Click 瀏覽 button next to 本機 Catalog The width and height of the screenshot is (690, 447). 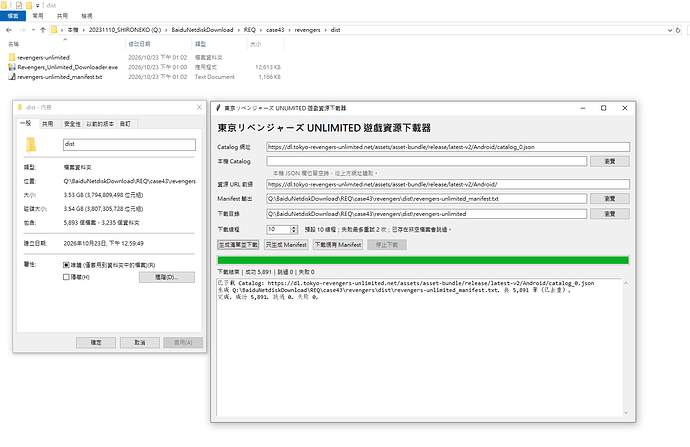tap(610, 161)
